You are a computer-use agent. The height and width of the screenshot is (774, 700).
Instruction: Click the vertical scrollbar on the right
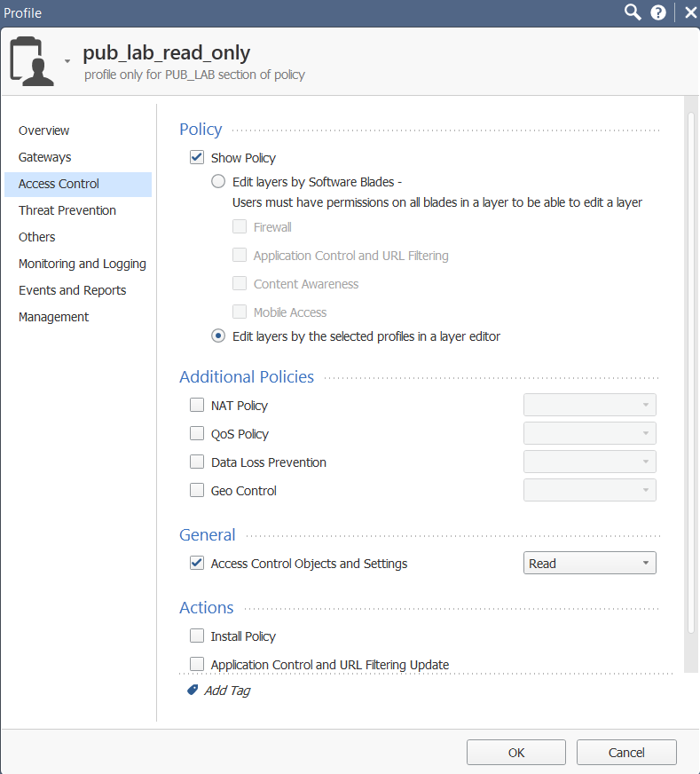click(691, 373)
